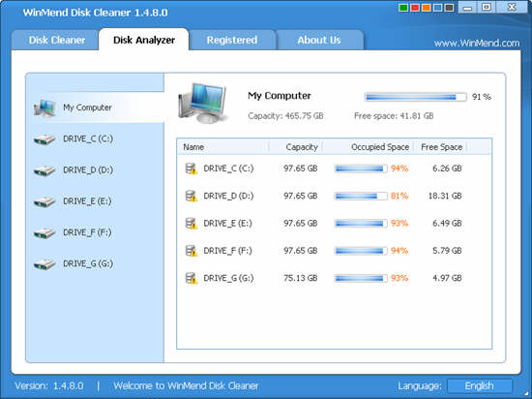Click DRIVE_F (F:) name in the table
The image size is (532, 399).
coord(227,251)
